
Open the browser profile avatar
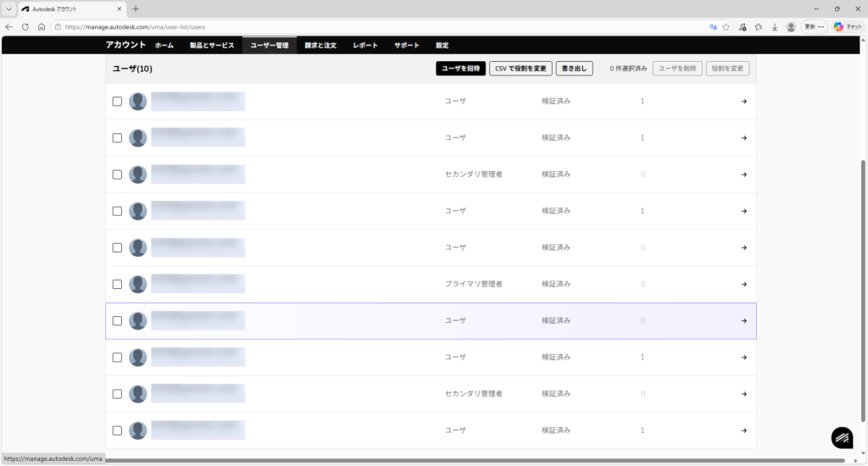tap(791, 26)
